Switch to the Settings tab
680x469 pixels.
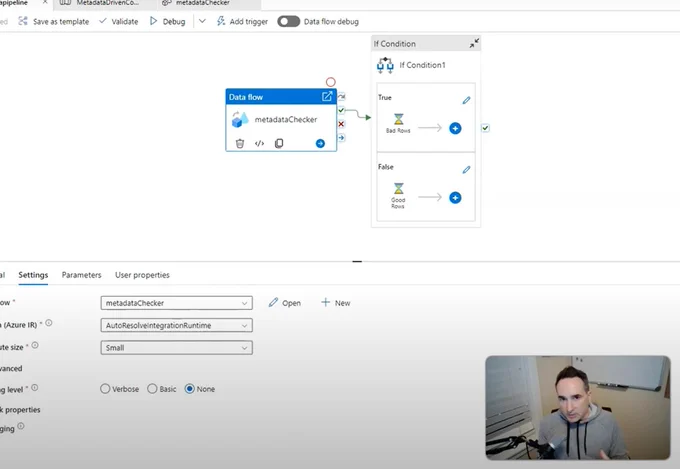[x=33, y=275]
